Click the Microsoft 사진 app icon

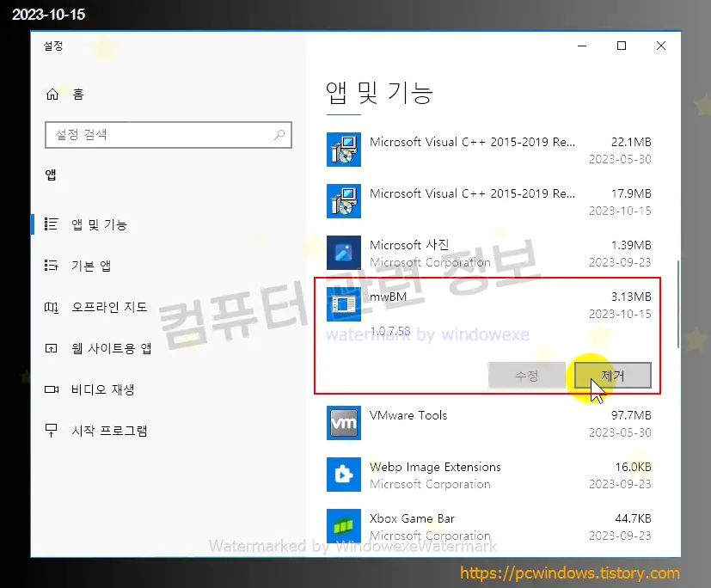pyautogui.click(x=344, y=253)
